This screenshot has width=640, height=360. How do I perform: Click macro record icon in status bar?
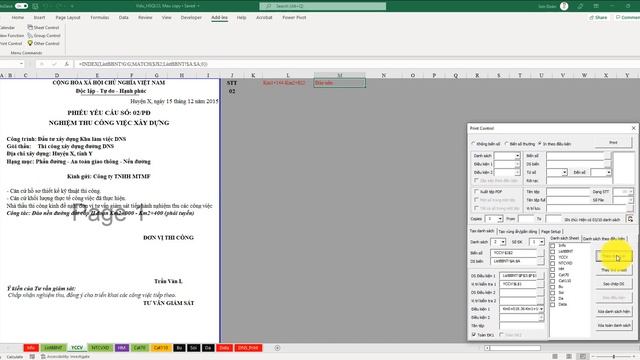click(x=32, y=356)
